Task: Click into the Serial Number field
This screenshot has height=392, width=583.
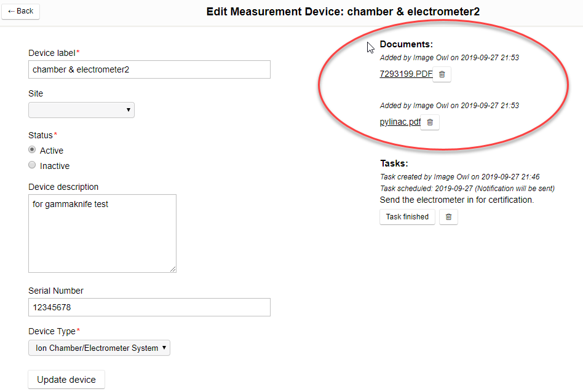Action: [149, 307]
